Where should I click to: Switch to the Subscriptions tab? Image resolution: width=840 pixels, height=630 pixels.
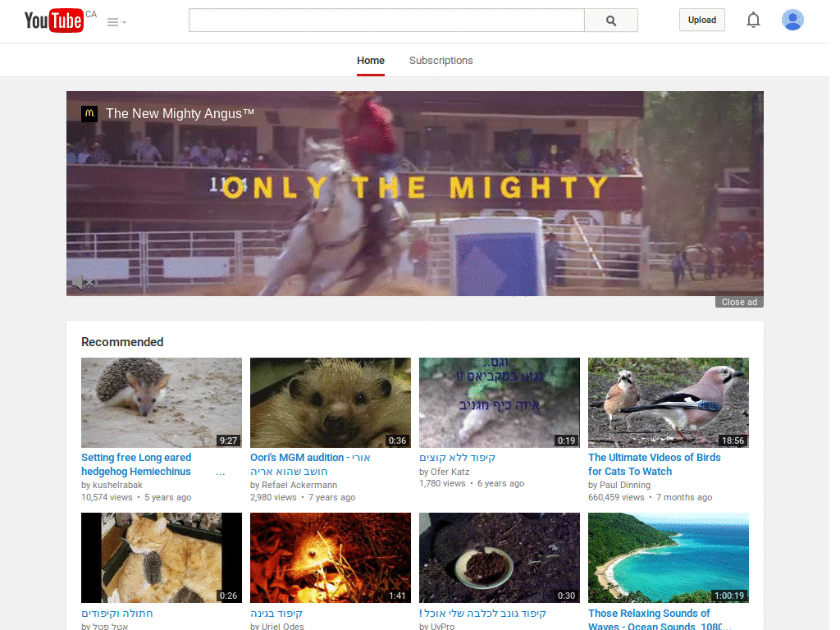tap(441, 61)
